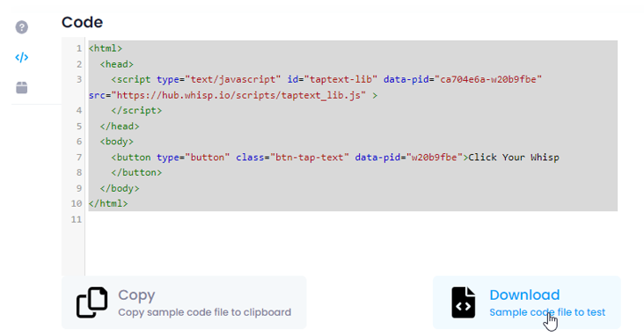This screenshot has height=336, width=644.
Task: Open the package box sidebar icon
Action: 22,87
